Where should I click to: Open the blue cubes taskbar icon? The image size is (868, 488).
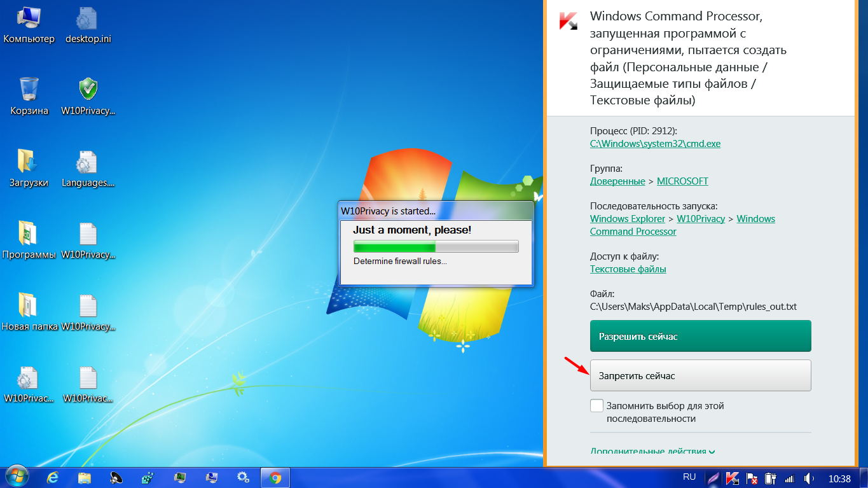click(148, 477)
